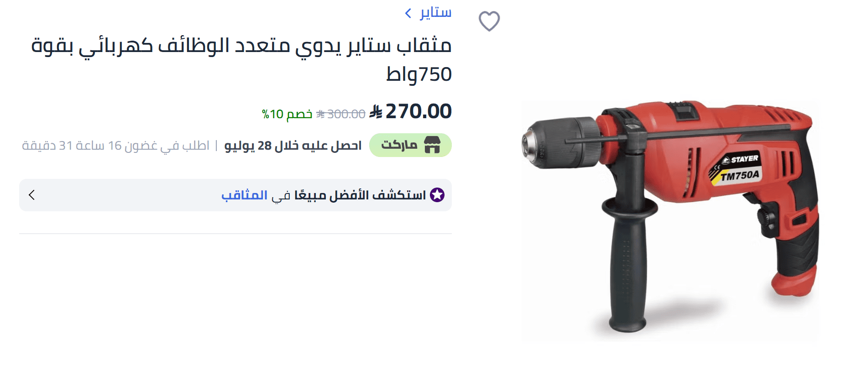Add the drill to wishlist with heart icon

coord(489,21)
